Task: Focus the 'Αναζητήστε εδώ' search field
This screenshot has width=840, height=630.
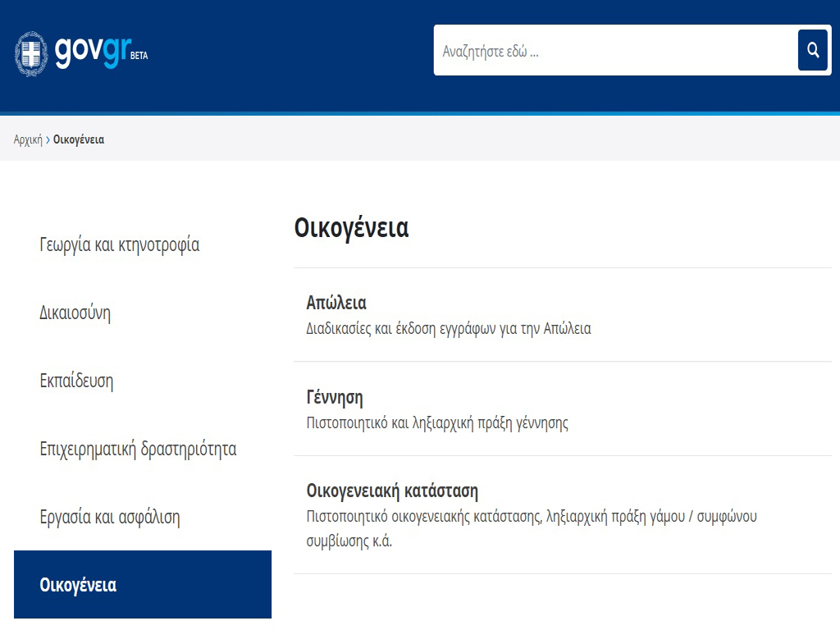Action: pyautogui.click(x=615, y=51)
